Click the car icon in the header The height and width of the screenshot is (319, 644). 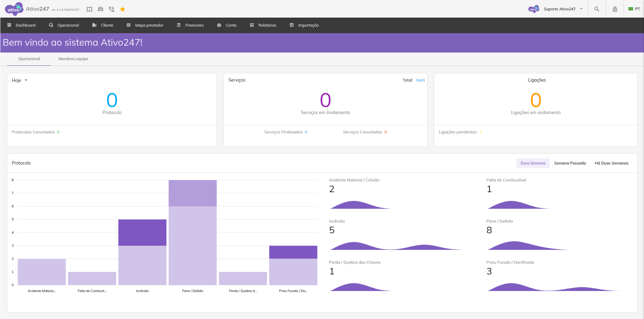(x=101, y=9)
